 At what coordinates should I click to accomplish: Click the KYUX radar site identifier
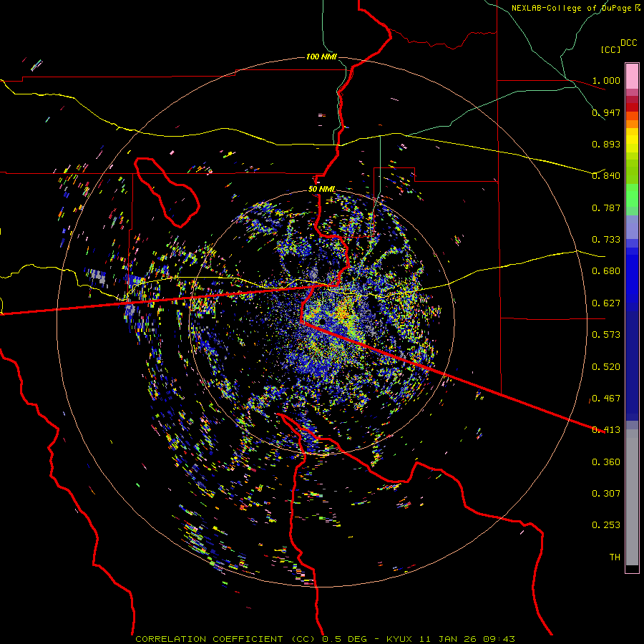pos(399,639)
